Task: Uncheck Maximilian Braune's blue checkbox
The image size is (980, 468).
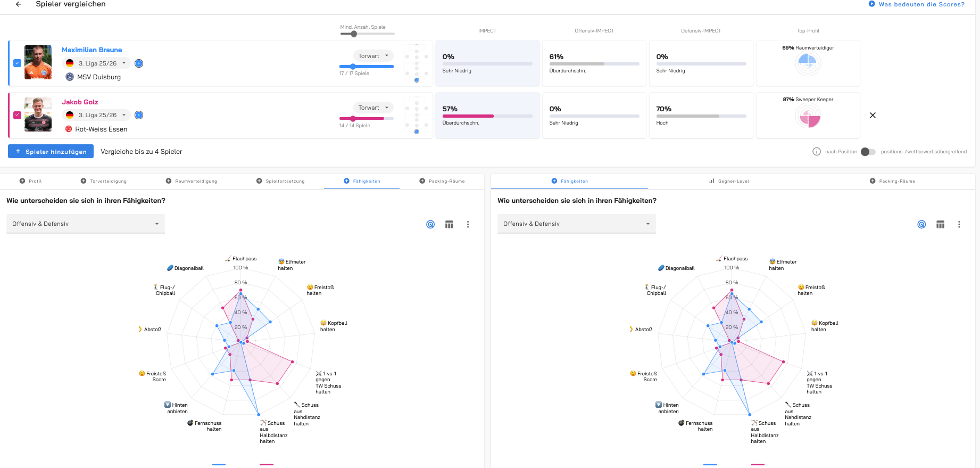Action: click(18, 63)
